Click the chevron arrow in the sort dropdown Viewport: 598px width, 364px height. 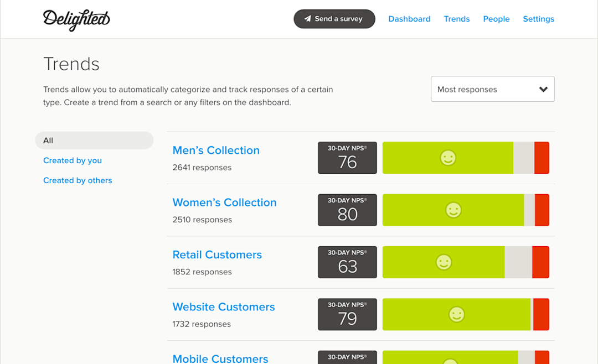coord(544,89)
